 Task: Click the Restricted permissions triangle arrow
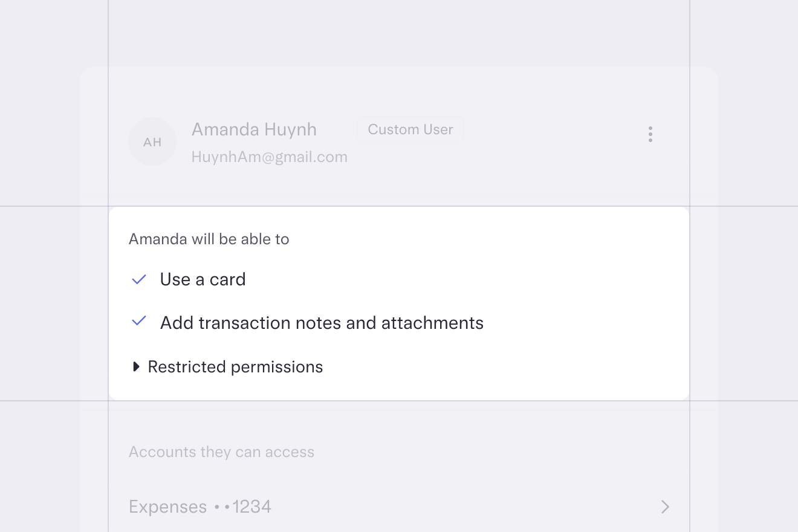136,366
